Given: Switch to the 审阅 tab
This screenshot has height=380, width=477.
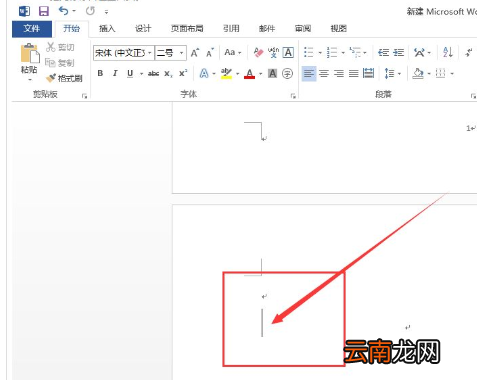Looking at the screenshot, I should coord(303,29).
